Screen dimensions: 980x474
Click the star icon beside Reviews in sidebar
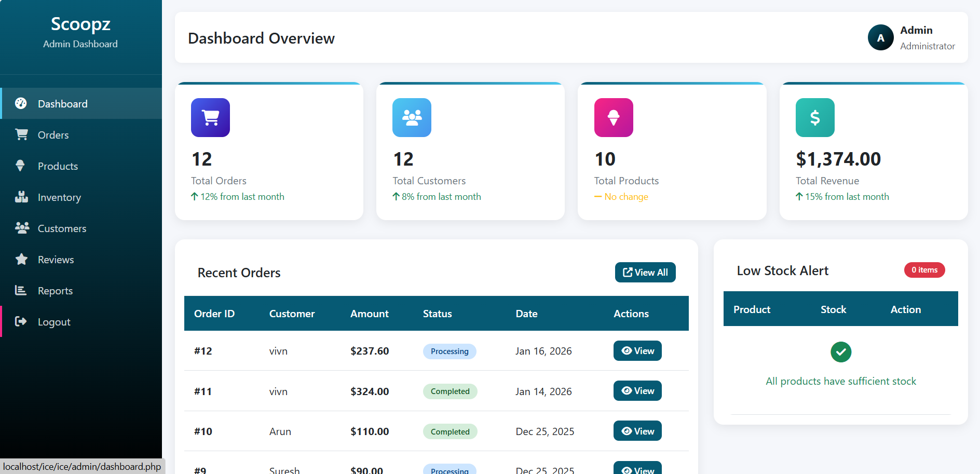pos(21,259)
